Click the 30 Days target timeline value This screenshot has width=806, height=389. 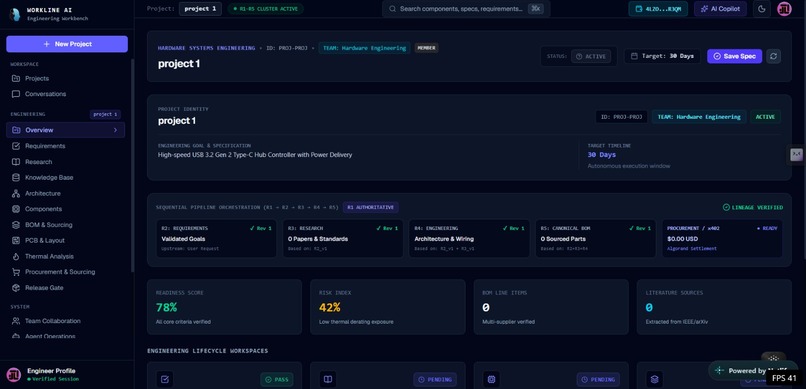601,155
